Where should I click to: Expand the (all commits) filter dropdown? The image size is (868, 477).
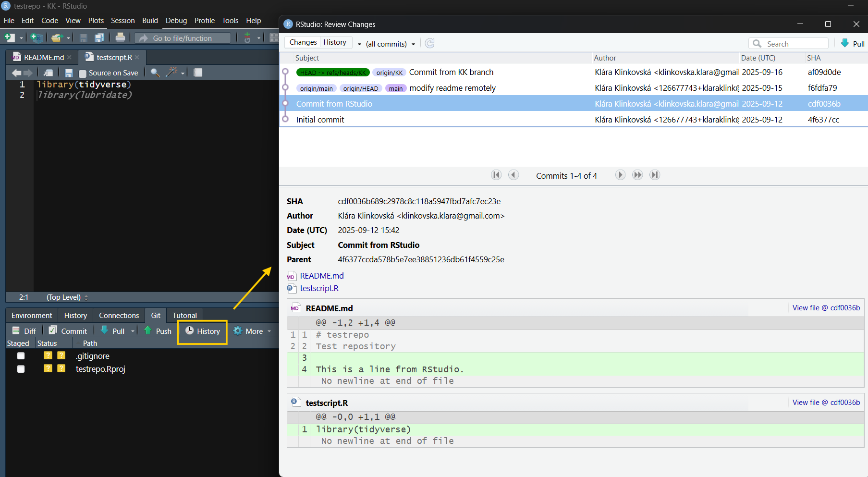click(390, 44)
